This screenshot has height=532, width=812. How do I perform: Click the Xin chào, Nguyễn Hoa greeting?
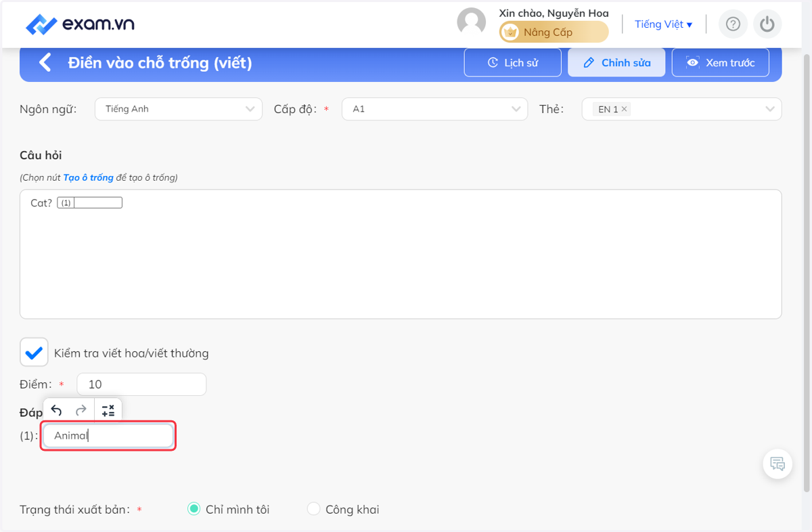(554, 13)
